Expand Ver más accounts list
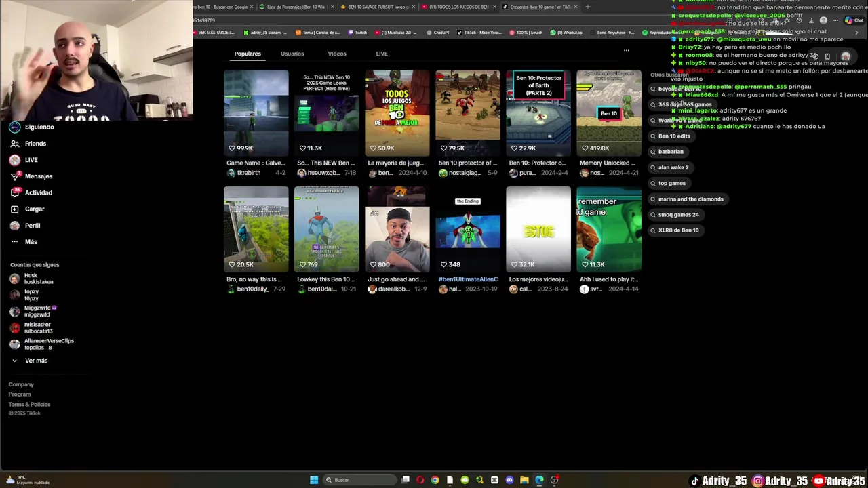Screen dimensions: 868x488 point(30,361)
